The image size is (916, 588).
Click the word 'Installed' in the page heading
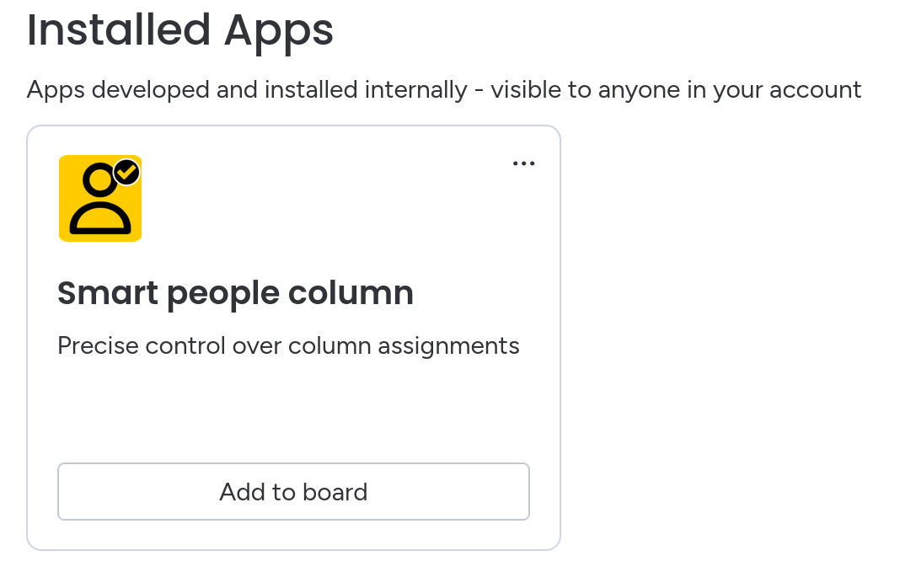pyautogui.click(x=118, y=30)
